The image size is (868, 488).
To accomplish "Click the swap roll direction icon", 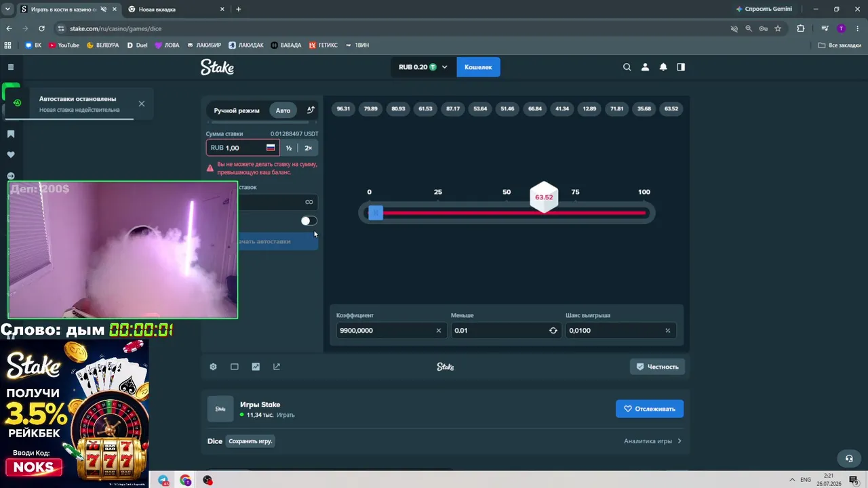I will click(553, 331).
